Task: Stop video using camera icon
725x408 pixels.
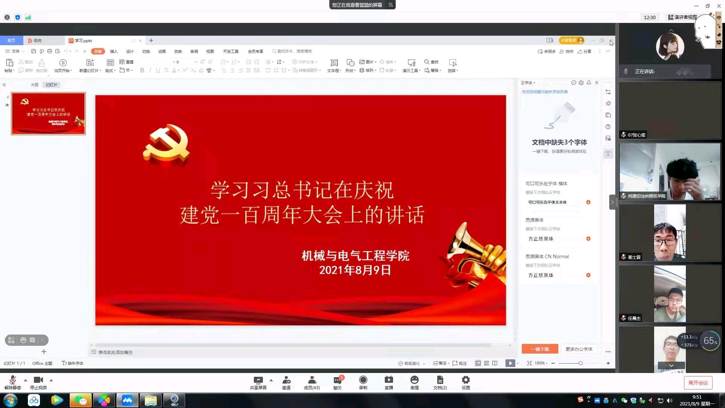Action: point(38,382)
